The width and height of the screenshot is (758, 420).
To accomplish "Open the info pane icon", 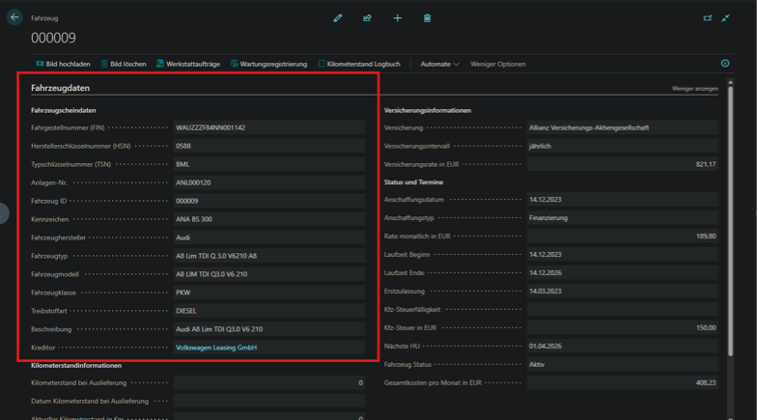I will [725, 64].
